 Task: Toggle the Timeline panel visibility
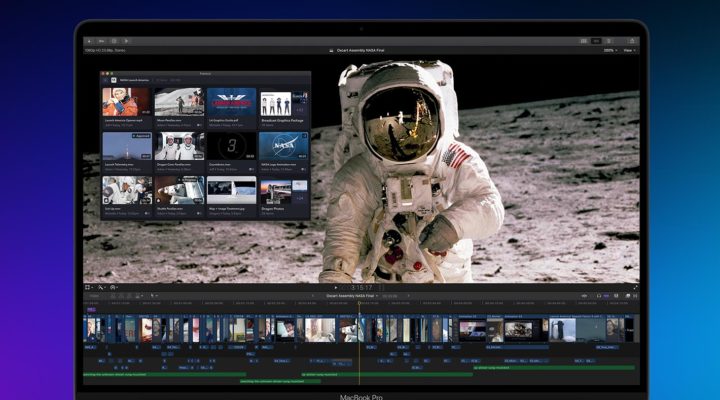click(x=596, y=41)
